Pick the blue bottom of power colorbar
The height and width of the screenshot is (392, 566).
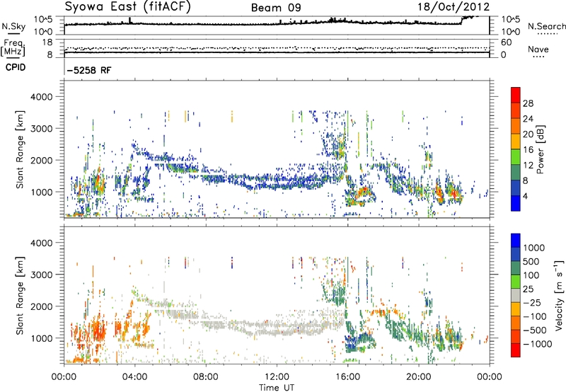[x=516, y=204]
